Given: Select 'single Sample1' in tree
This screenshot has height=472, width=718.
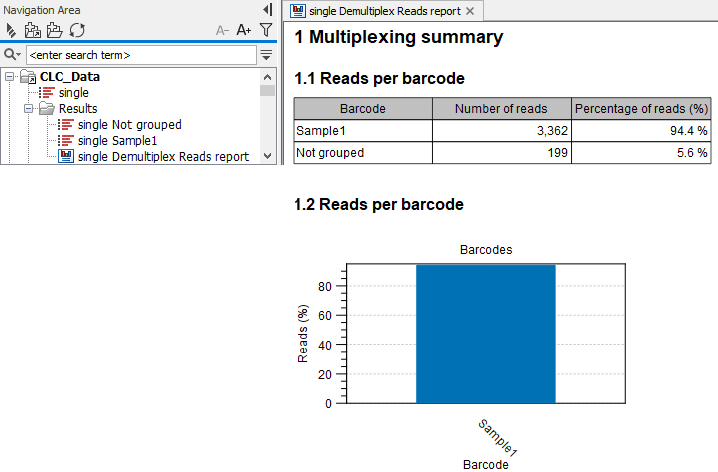Looking at the screenshot, I should click(x=117, y=141).
